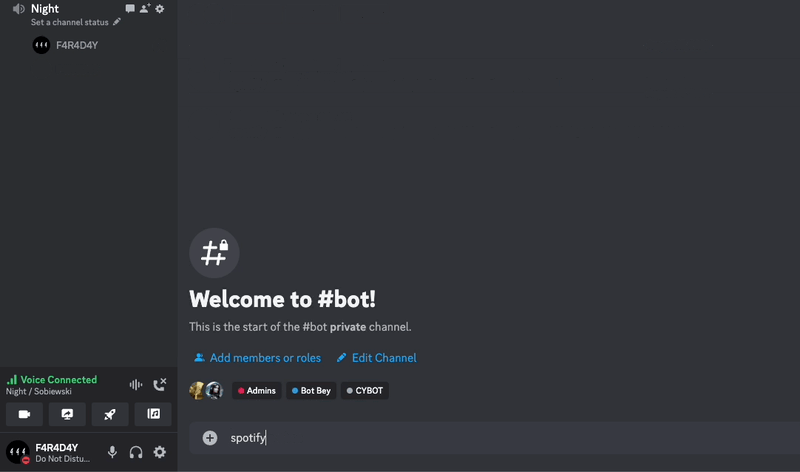Select the Bot Bey role tag
The height and width of the screenshot is (472, 800).
point(311,391)
